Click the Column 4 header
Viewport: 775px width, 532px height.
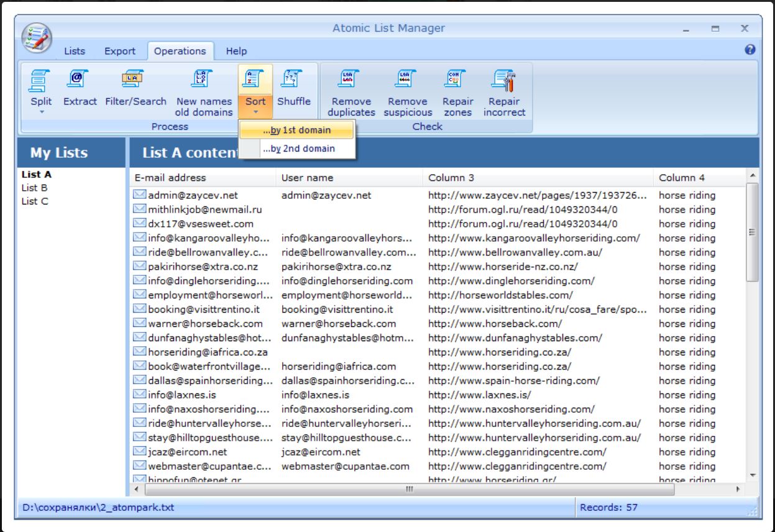tap(699, 178)
